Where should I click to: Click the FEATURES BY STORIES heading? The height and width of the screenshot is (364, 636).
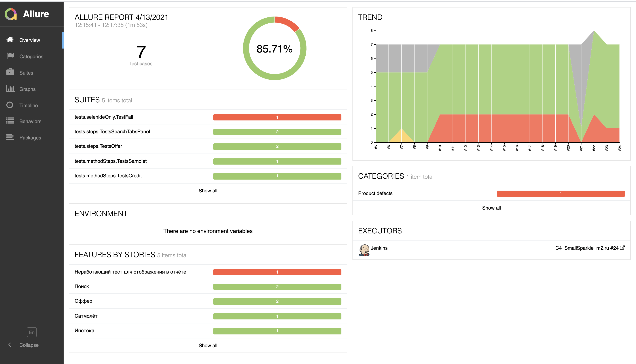[x=115, y=255]
